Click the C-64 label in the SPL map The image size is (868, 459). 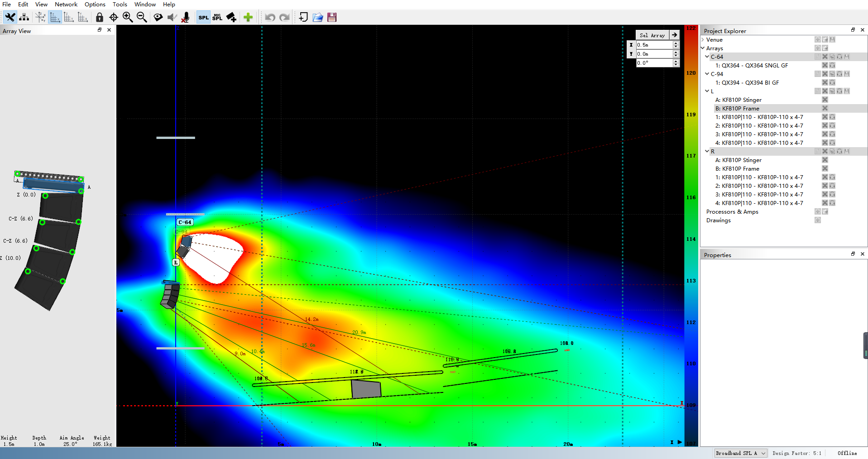(185, 222)
